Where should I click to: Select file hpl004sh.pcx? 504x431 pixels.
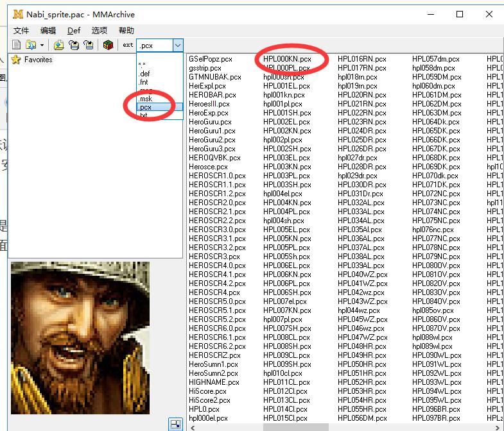point(284,221)
